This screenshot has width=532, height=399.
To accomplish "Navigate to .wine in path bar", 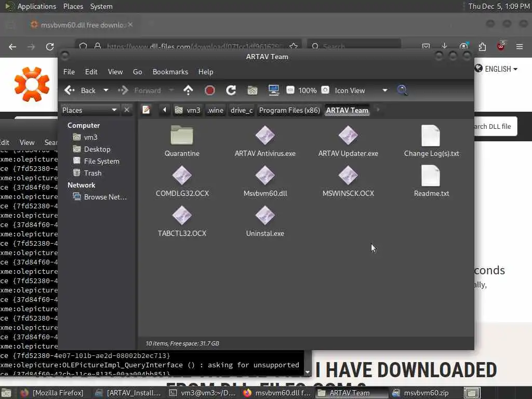I will tap(216, 110).
